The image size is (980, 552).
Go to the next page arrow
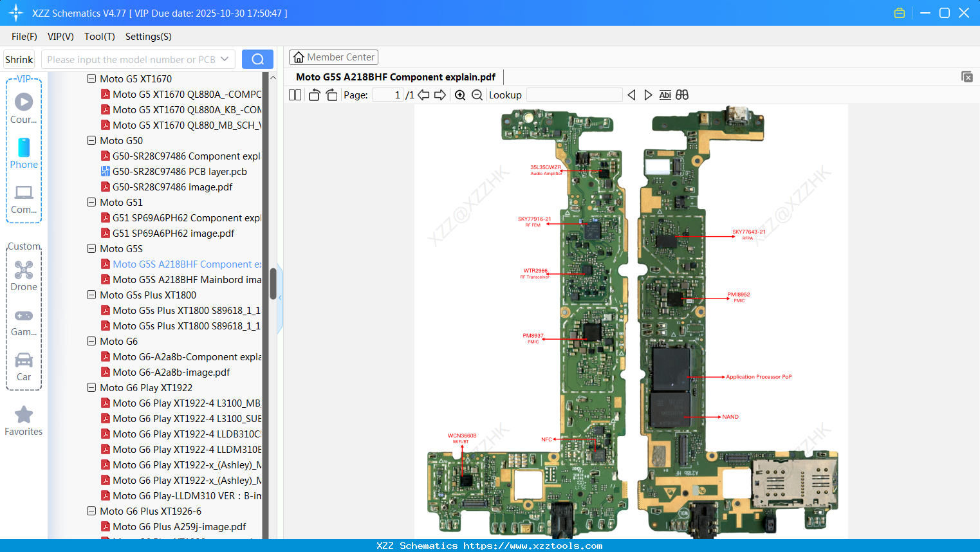pos(441,95)
